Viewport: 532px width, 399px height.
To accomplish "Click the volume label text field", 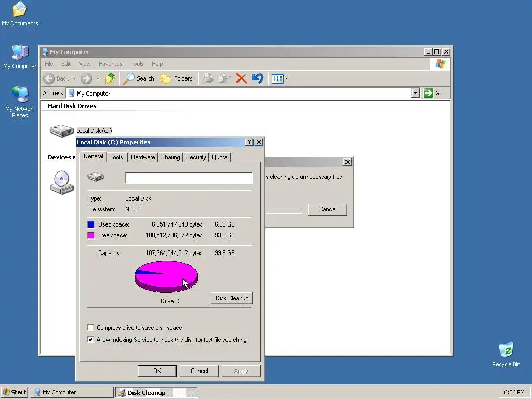I will [189, 178].
